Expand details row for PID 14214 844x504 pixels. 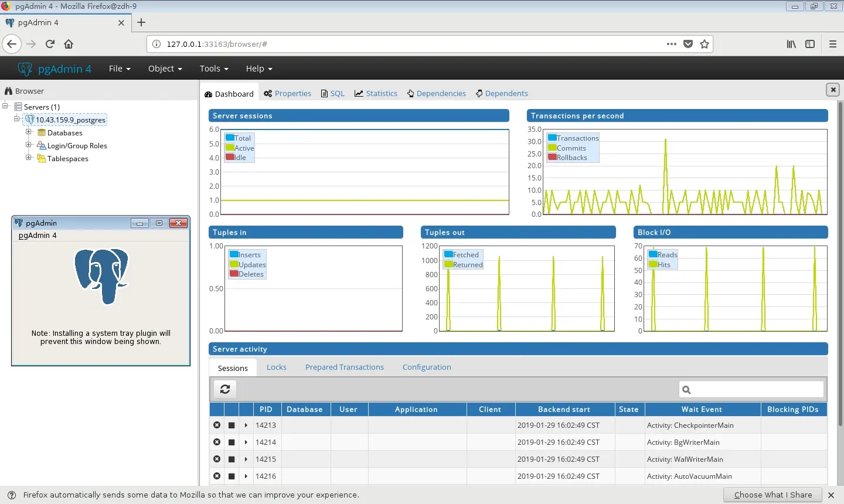246,442
